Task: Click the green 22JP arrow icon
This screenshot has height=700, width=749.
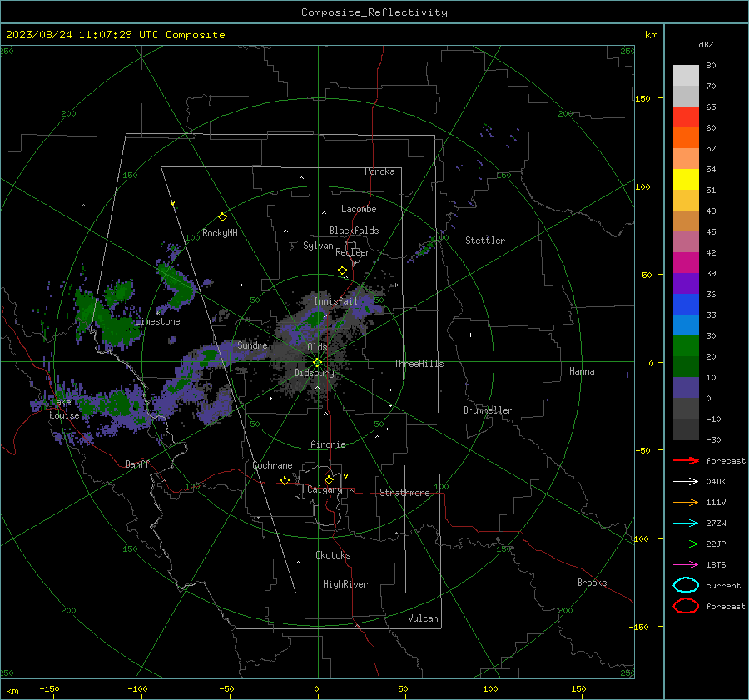Action: pos(686,544)
